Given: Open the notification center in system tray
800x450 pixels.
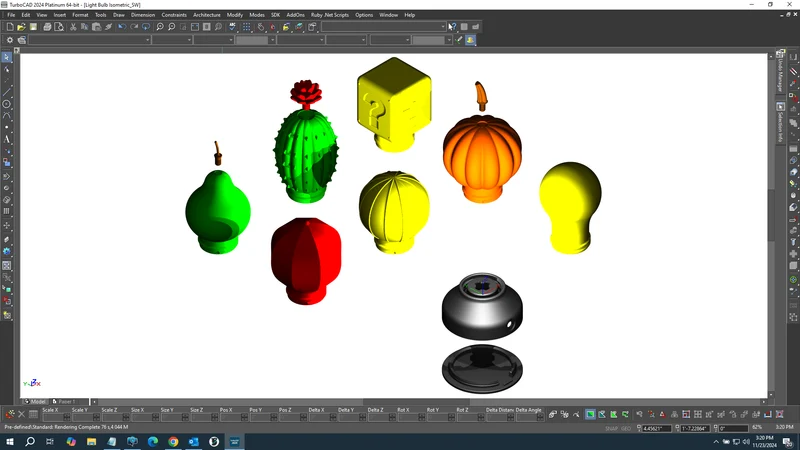Looking at the screenshot, I should (788, 442).
